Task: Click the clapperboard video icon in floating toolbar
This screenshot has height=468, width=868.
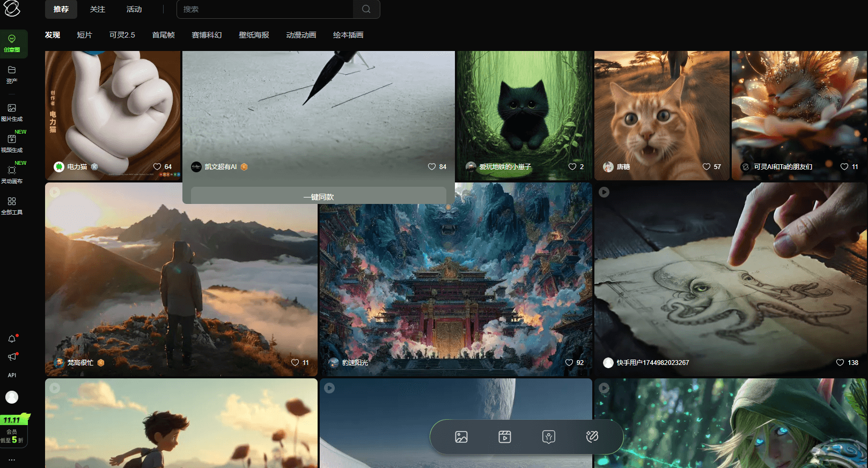Action: (505, 437)
